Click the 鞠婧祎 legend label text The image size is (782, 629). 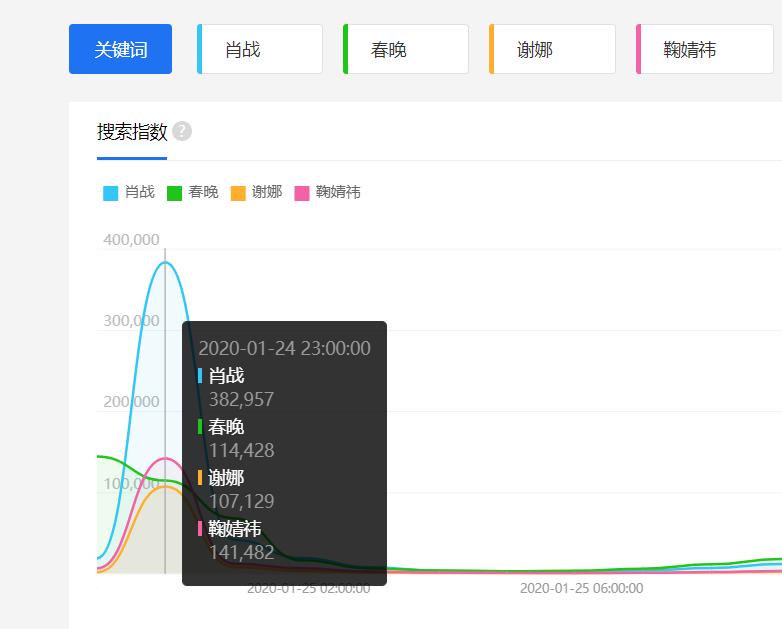point(338,192)
